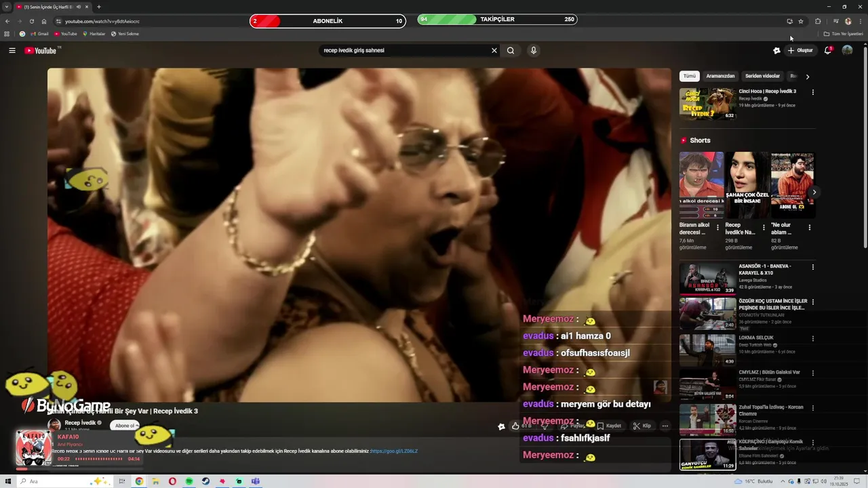This screenshot has width=868, height=488.
Task: Click the browser back arrow
Action: point(7,21)
